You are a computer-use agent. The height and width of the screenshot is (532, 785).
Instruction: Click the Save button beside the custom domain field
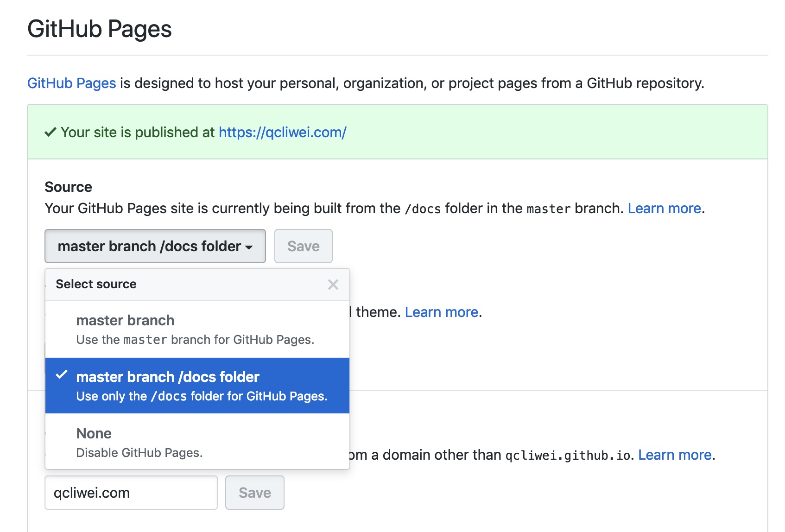tap(255, 493)
